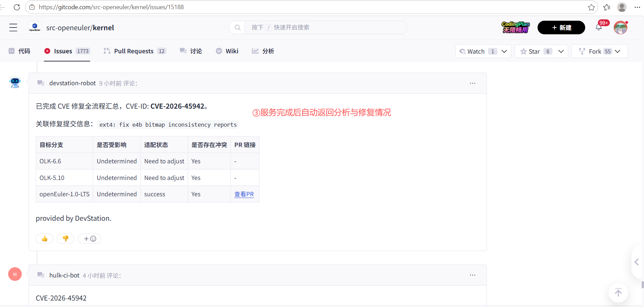Focus the search input field
The image size is (644, 307).
(326, 28)
